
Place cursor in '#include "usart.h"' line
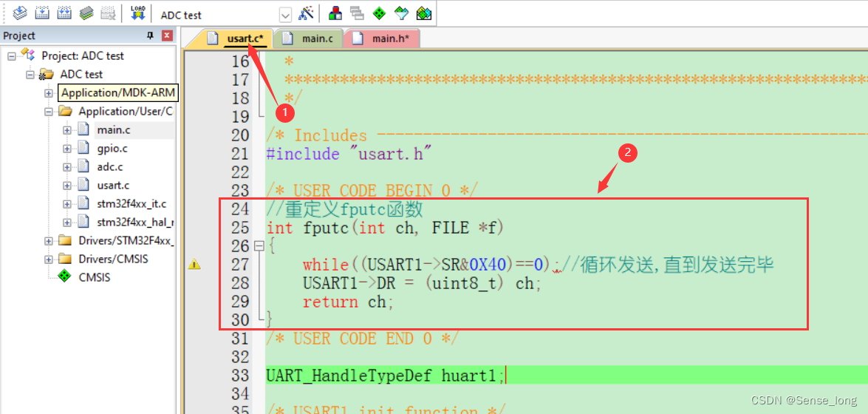[349, 154]
